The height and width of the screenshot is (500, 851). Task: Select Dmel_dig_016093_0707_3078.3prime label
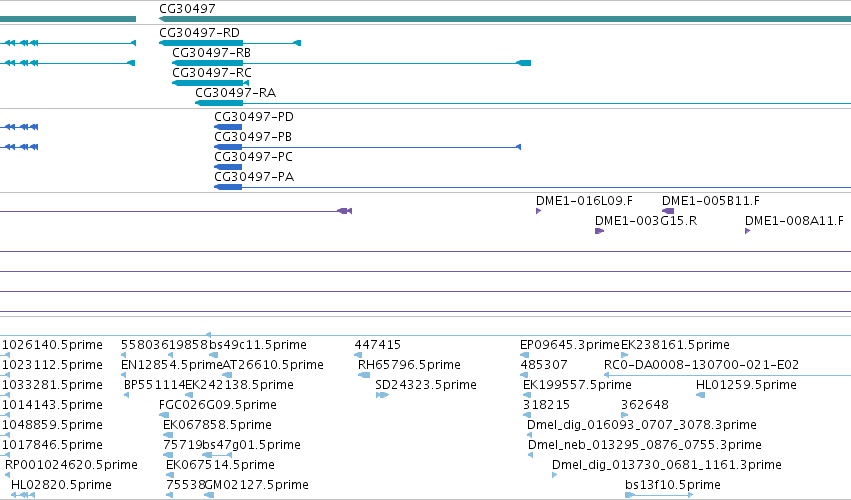(642, 425)
